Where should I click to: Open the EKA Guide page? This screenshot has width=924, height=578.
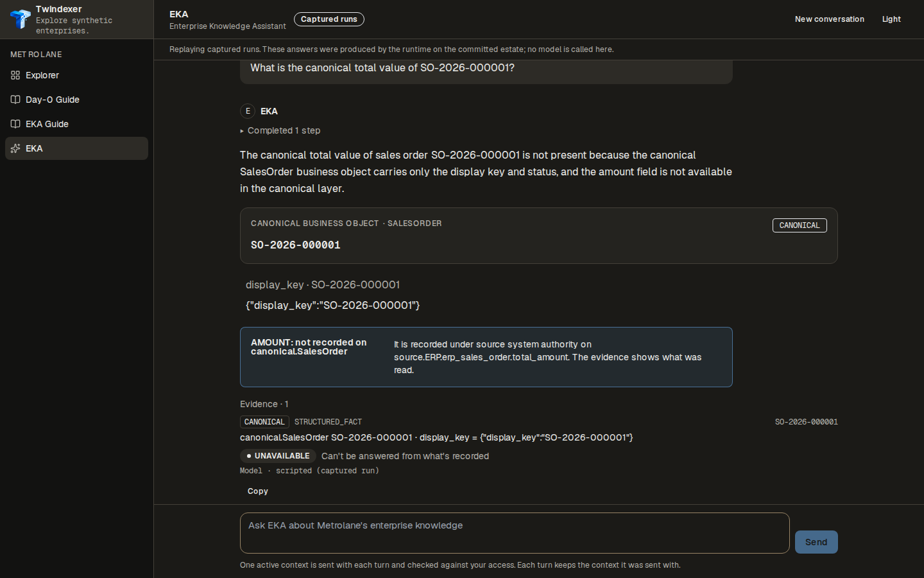(76, 124)
